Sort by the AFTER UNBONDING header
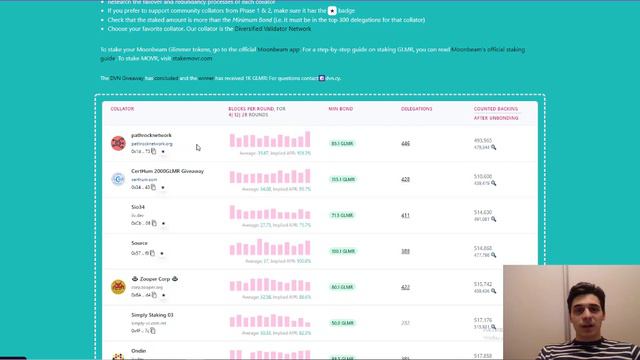The width and height of the screenshot is (640, 360). pyautogui.click(x=496, y=118)
